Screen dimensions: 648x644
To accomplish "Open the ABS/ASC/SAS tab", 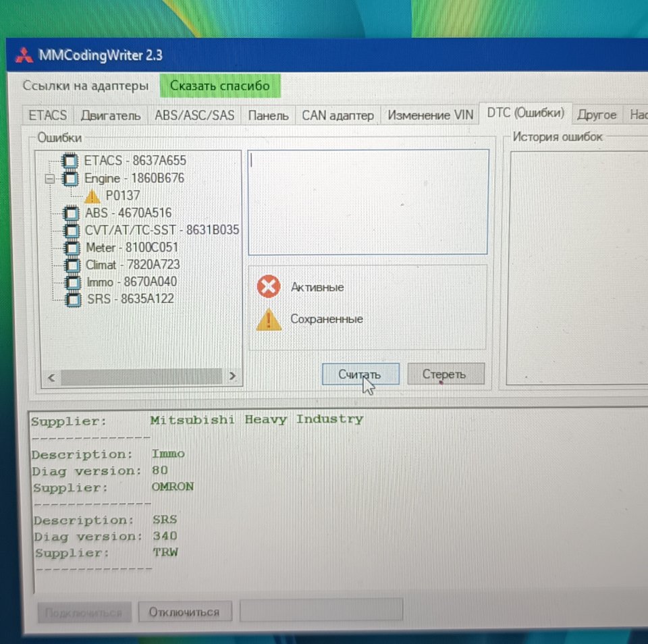I will [194, 115].
